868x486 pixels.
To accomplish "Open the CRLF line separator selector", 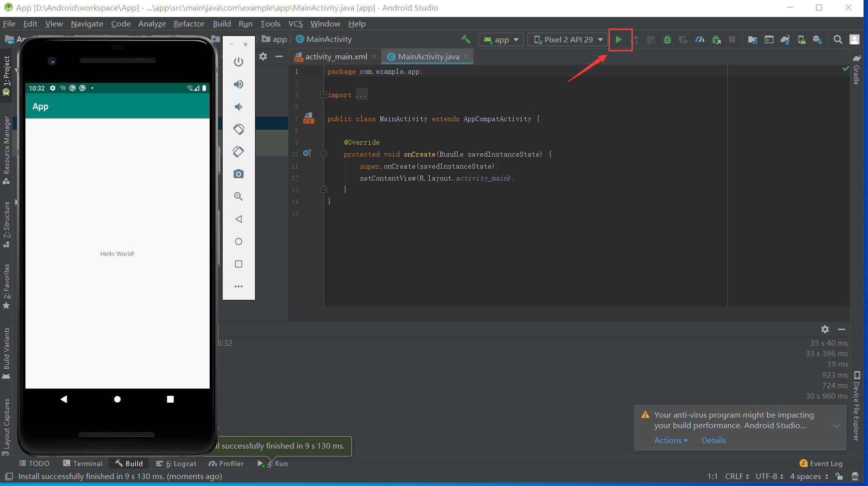I will (737, 477).
